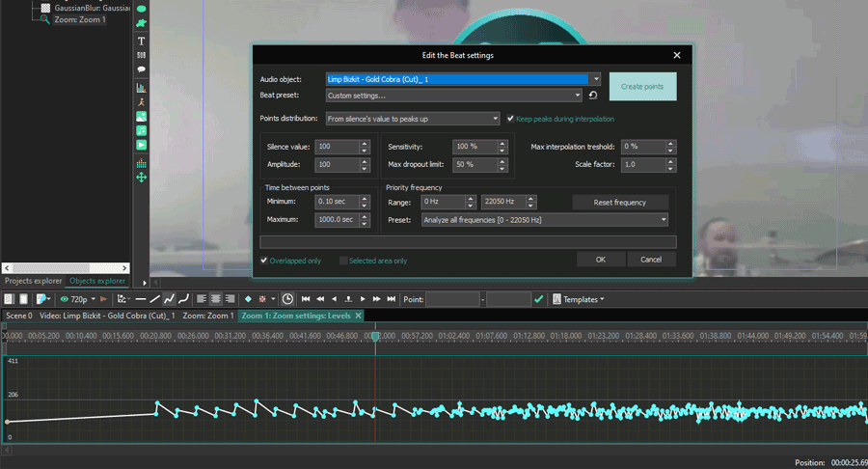Click the Create points button
Screen dimensions: 868x469
coord(642,87)
